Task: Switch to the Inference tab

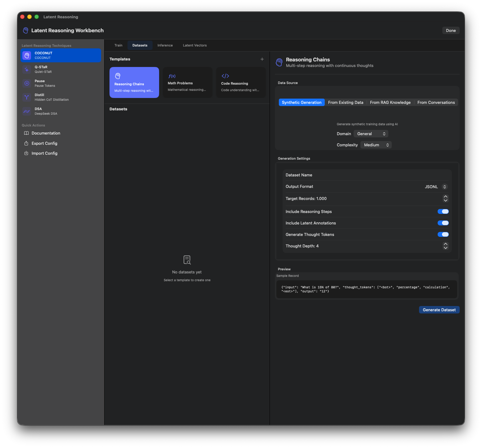Action: point(165,45)
